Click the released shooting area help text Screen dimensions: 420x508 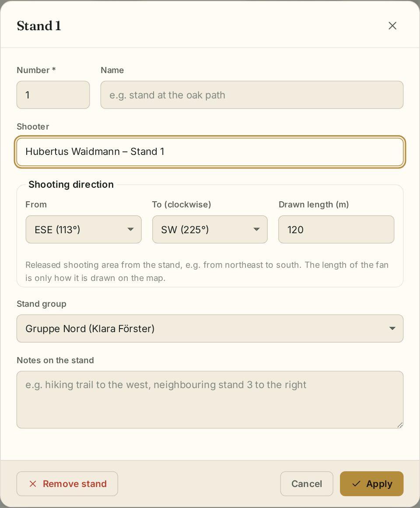(207, 271)
